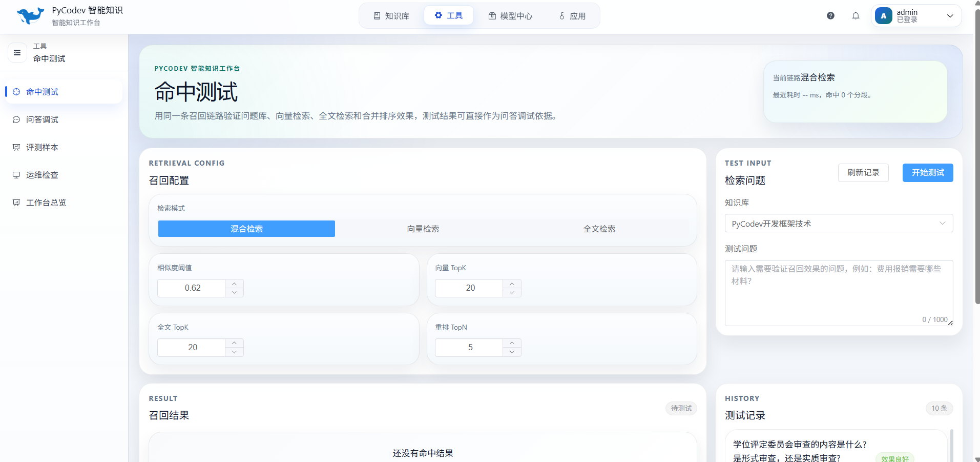
Task: Select 混合检索 retrieval mode
Action: (x=246, y=229)
